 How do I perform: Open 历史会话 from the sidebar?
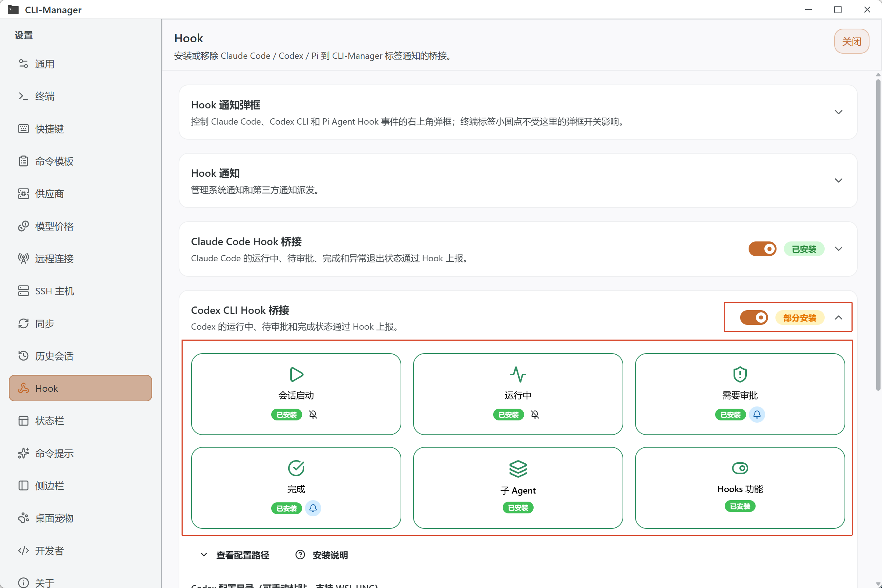click(x=80, y=356)
